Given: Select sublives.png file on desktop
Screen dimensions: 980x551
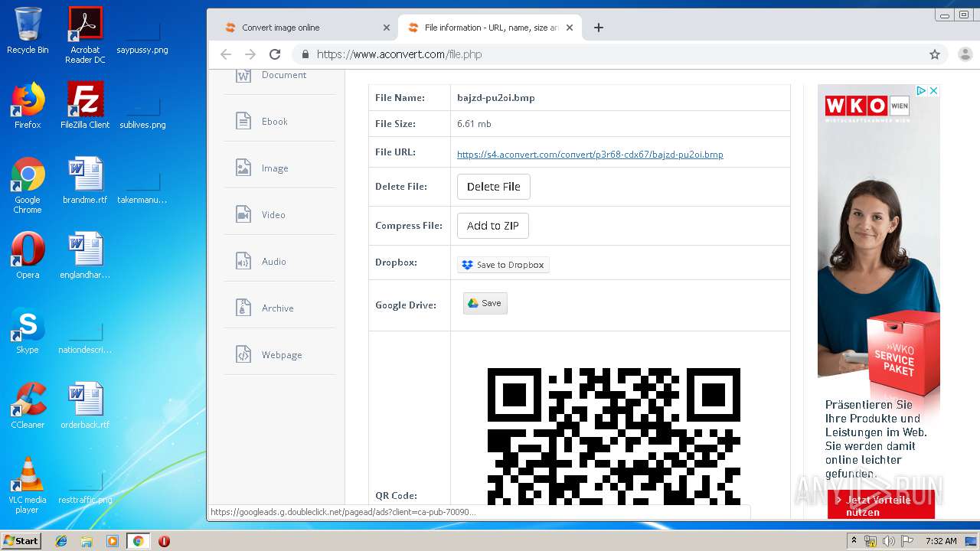Looking at the screenshot, I should click(x=142, y=112).
